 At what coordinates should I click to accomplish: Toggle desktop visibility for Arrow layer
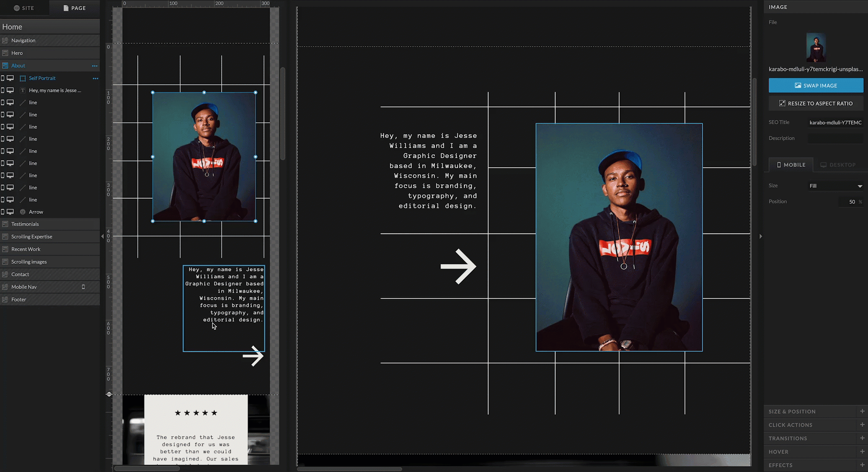(10, 212)
